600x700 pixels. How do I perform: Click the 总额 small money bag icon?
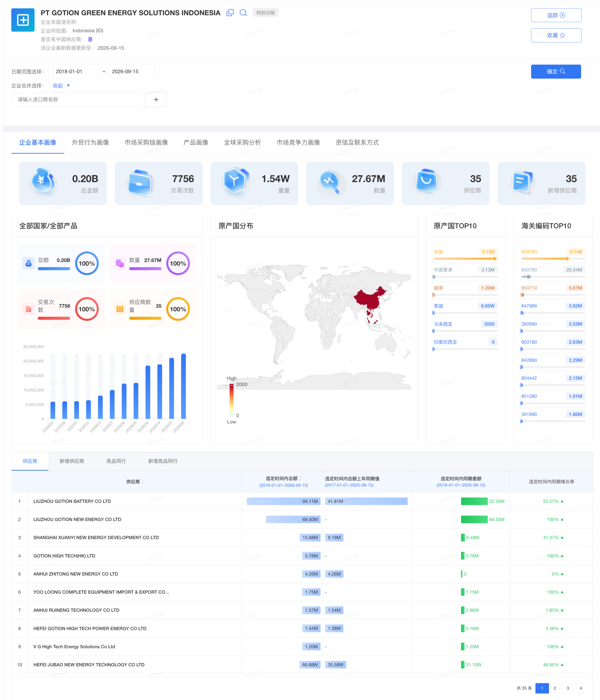(28, 263)
